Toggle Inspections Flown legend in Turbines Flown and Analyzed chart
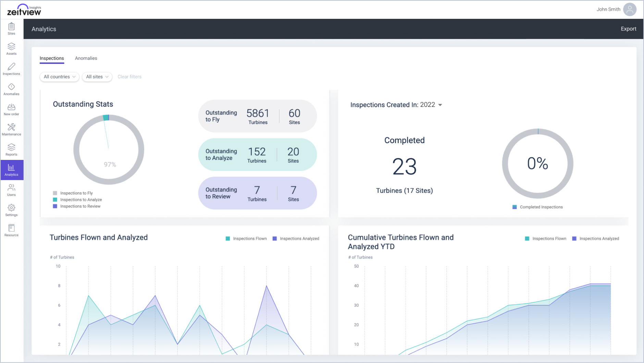The height and width of the screenshot is (363, 644). (x=246, y=239)
